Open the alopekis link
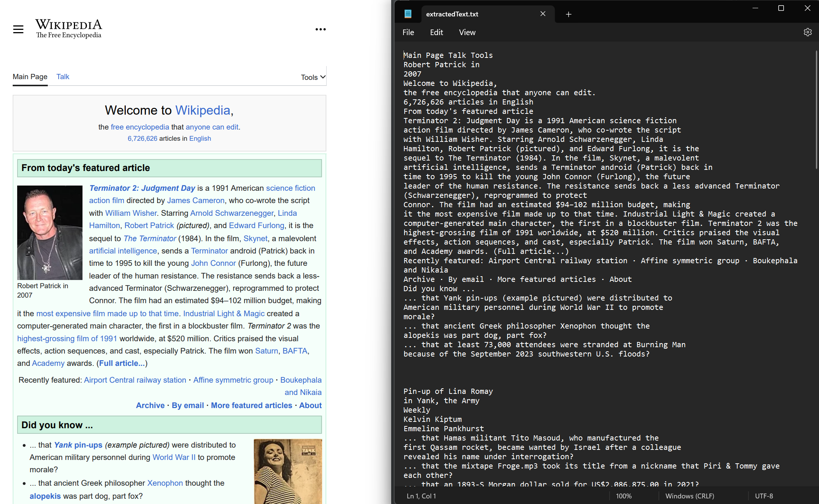 click(x=45, y=496)
